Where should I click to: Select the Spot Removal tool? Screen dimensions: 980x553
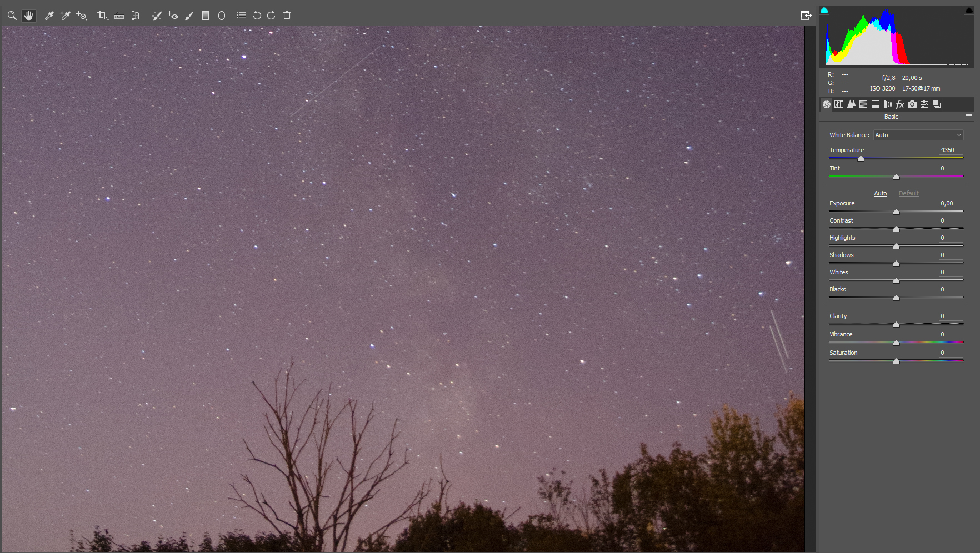[x=157, y=16]
